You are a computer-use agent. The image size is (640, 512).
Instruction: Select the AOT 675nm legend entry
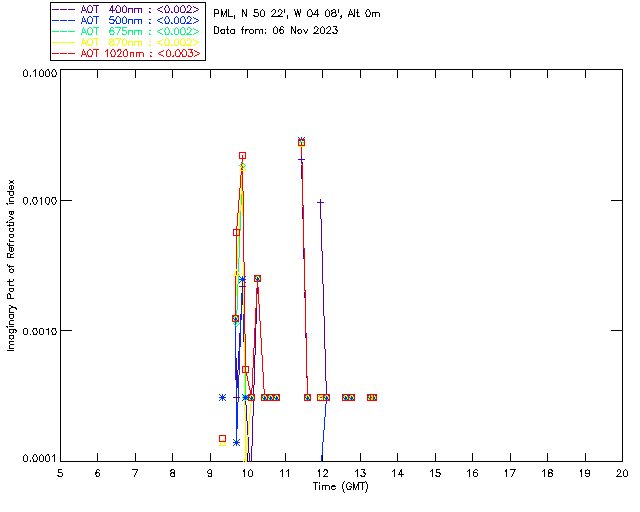click(127, 31)
